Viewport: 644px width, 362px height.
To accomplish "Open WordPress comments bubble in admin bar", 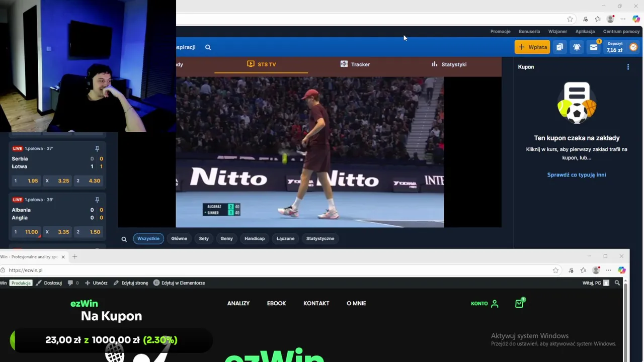I will point(73,283).
